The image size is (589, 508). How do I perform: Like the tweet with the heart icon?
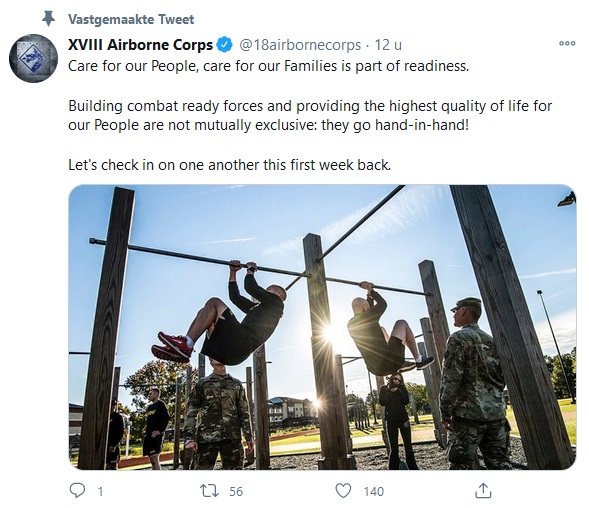pyautogui.click(x=343, y=491)
